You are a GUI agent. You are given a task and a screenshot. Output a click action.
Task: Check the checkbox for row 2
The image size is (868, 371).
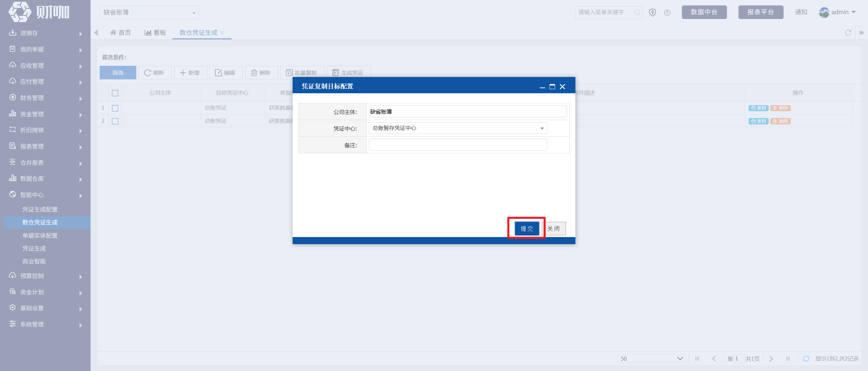point(115,121)
